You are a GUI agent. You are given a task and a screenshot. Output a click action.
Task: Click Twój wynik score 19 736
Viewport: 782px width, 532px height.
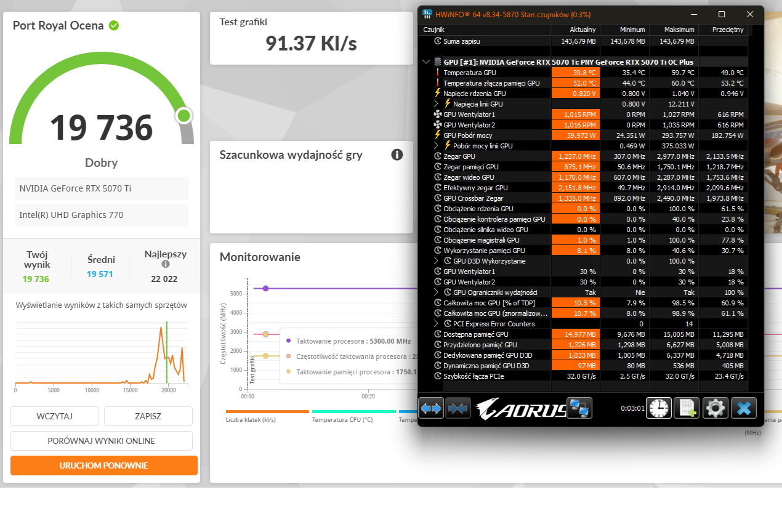coord(36,279)
